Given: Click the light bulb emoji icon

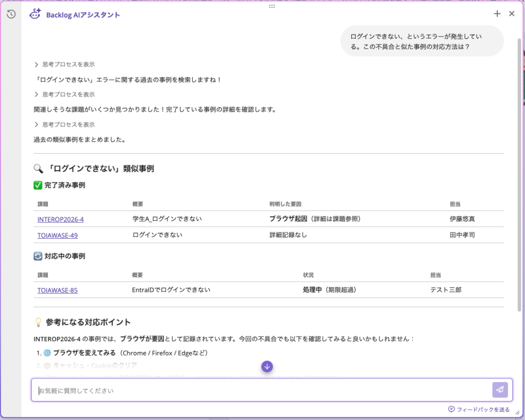Looking at the screenshot, I should pos(38,322).
